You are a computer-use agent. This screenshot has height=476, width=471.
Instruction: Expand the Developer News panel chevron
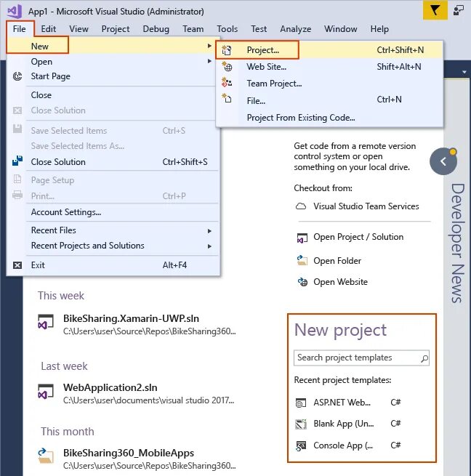click(443, 161)
